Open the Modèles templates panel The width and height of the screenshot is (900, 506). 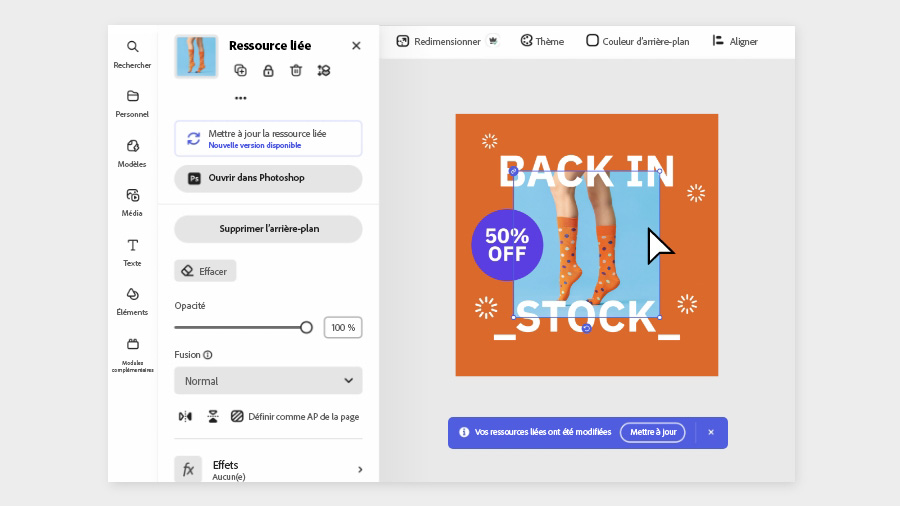click(x=132, y=153)
